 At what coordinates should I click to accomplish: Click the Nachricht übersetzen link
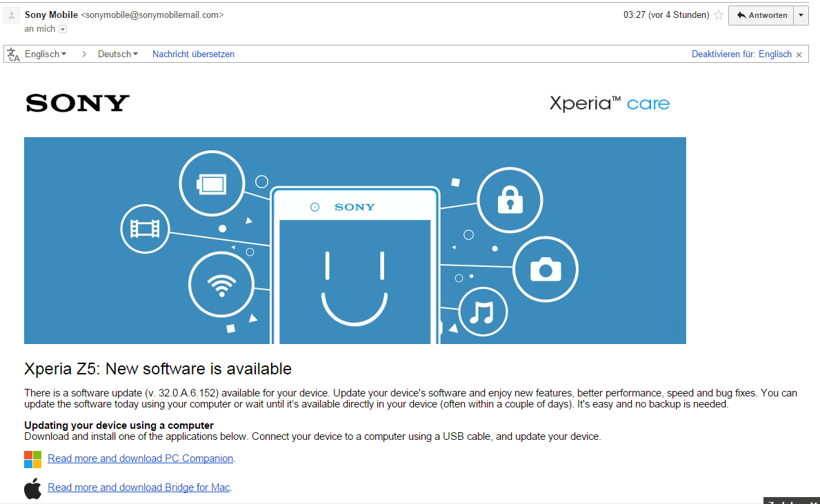click(x=194, y=54)
